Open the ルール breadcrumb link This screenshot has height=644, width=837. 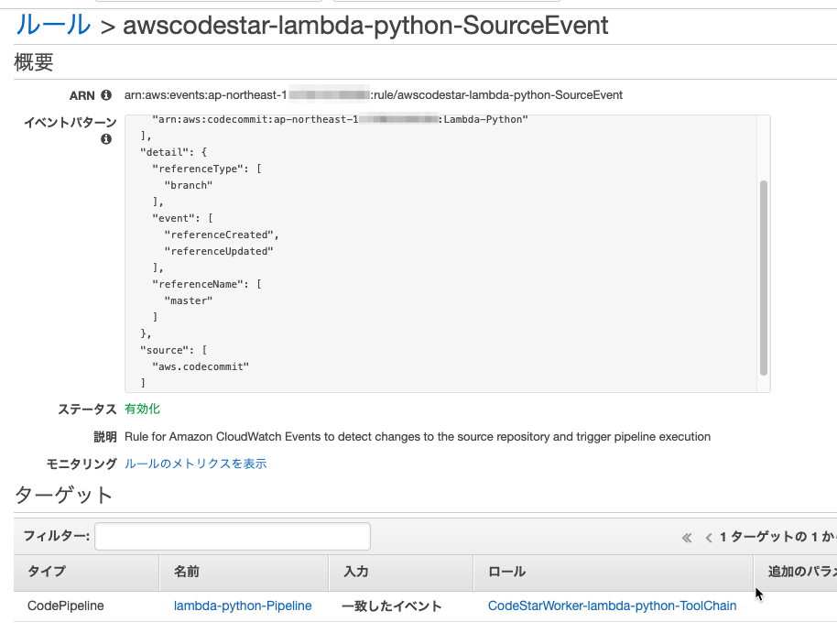pos(53,25)
